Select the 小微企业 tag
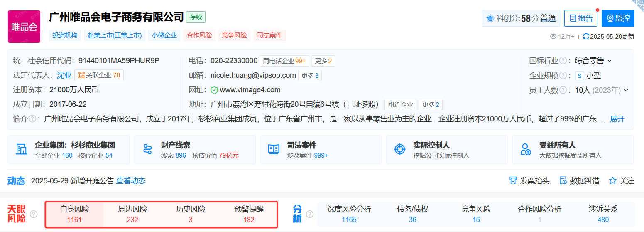 point(164,35)
